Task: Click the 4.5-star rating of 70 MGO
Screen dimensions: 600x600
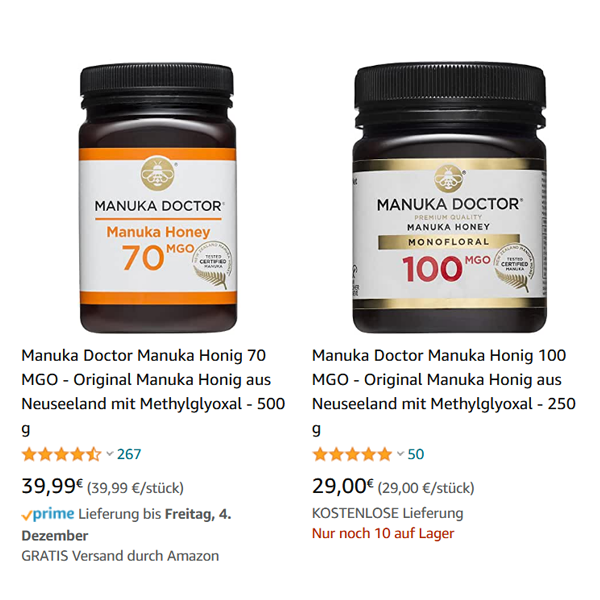Action: point(61,455)
